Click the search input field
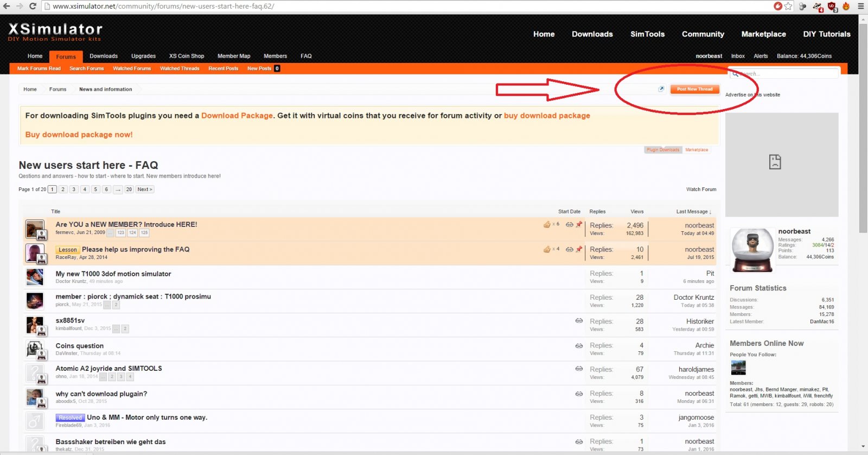 784,73
